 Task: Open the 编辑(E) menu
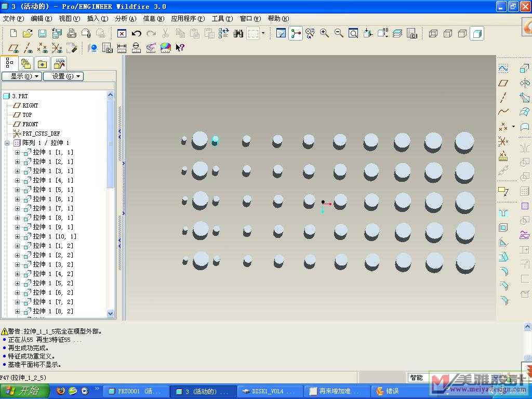(x=42, y=19)
